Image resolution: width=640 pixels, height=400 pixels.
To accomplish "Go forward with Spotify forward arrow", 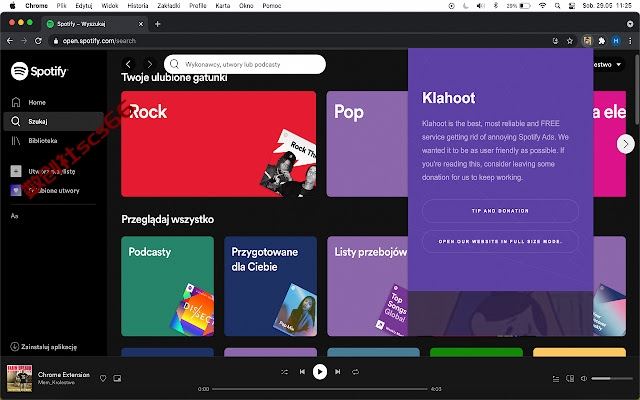I will point(150,64).
